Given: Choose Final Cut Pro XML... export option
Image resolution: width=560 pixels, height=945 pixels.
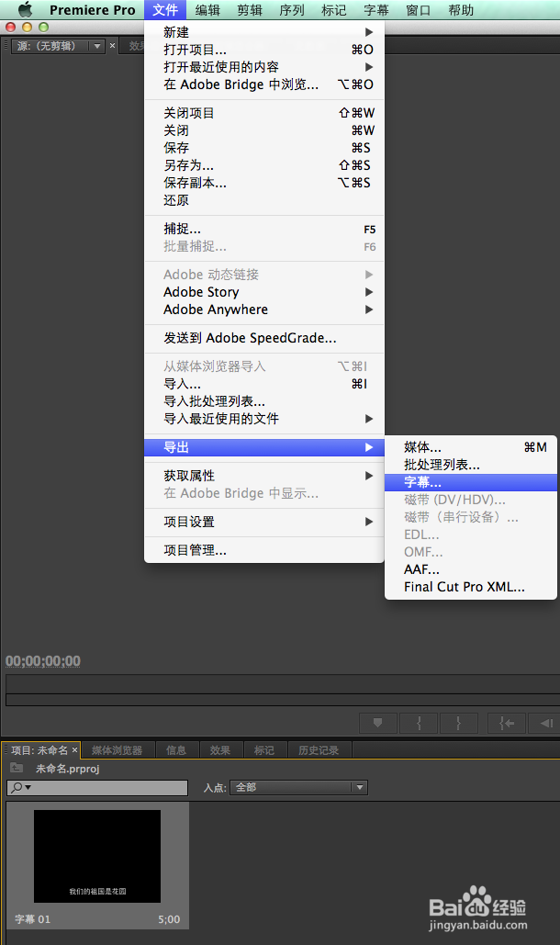Looking at the screenshot, I should click(471, 587).
